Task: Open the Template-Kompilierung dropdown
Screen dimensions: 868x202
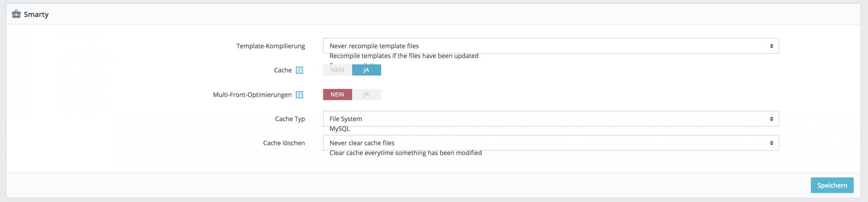Action: click(x=551, y=46)
